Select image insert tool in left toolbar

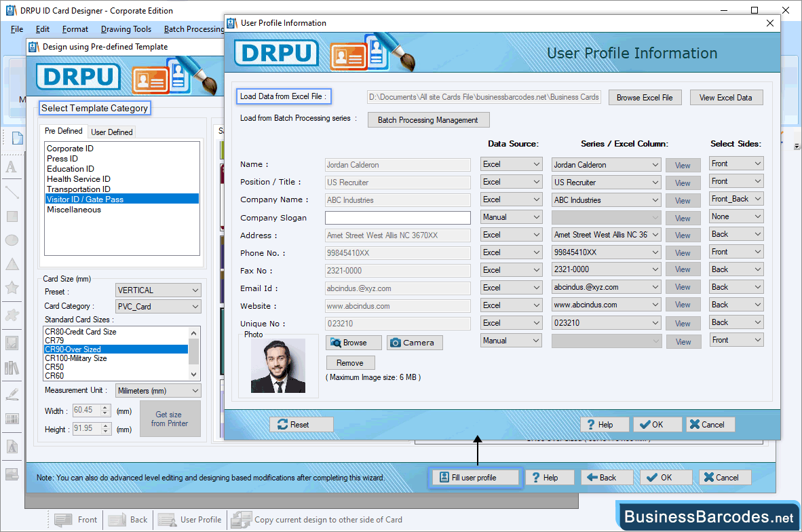pos(12,343)
